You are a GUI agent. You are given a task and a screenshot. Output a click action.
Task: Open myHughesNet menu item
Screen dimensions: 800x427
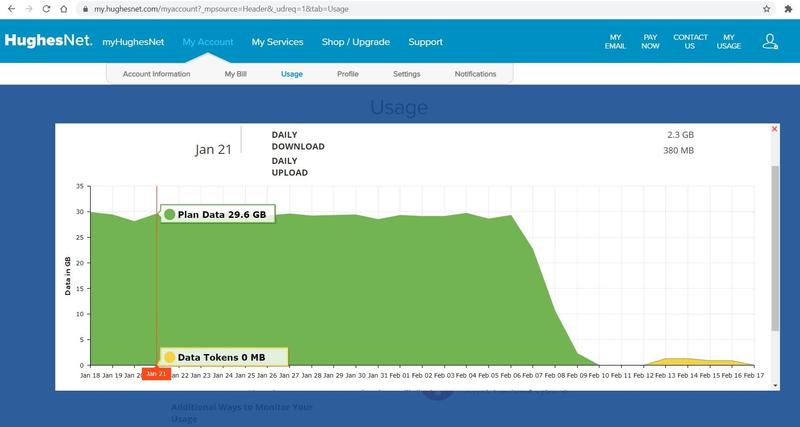click(x=133, y=42)
